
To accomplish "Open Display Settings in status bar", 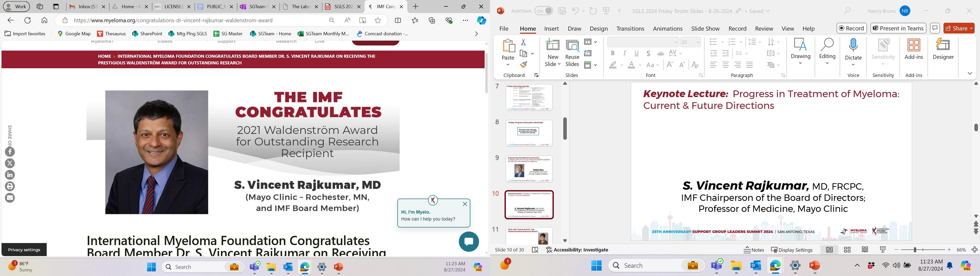I will [x=792, y=250].
